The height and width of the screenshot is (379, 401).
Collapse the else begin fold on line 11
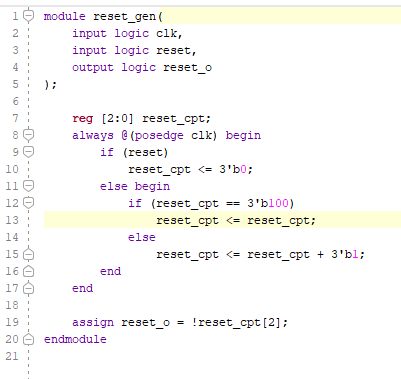29,185
